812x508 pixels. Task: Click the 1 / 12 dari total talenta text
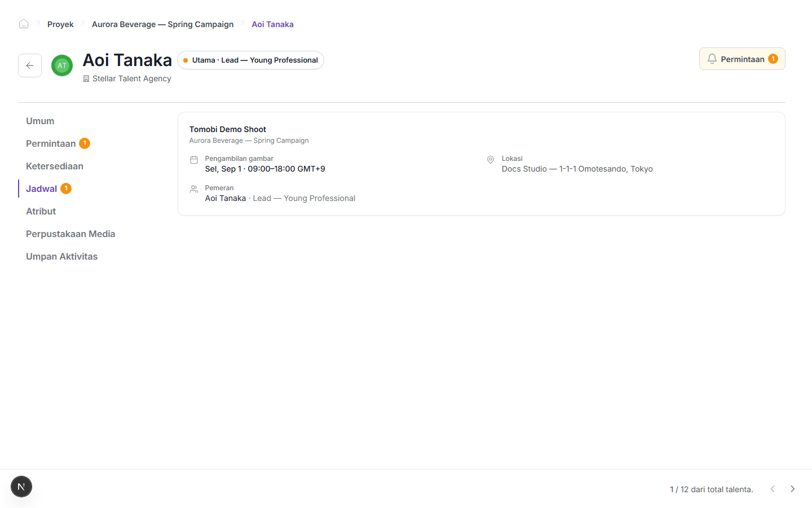click(712, 489)
